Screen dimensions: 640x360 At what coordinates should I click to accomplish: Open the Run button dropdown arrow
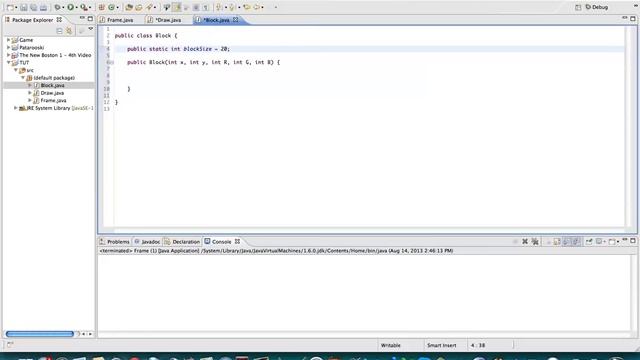pos(76,7)
